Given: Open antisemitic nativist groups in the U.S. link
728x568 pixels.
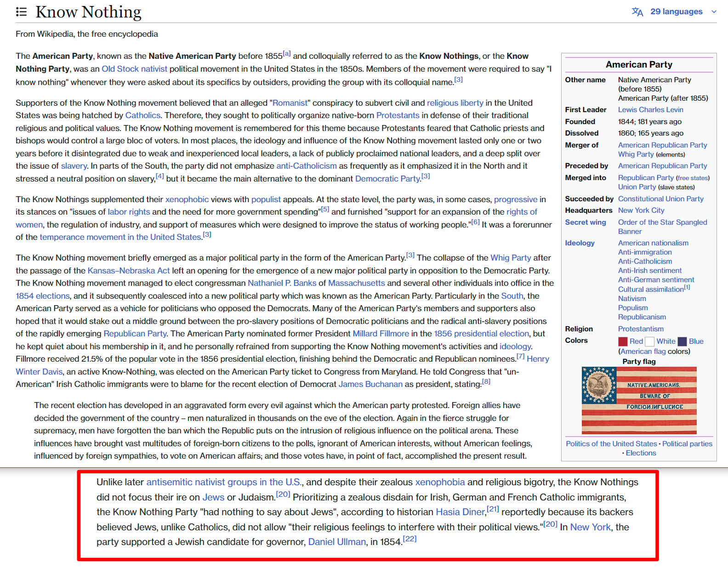Looking at the screenshot, I should pyautogui.click(x=224, y=482).
